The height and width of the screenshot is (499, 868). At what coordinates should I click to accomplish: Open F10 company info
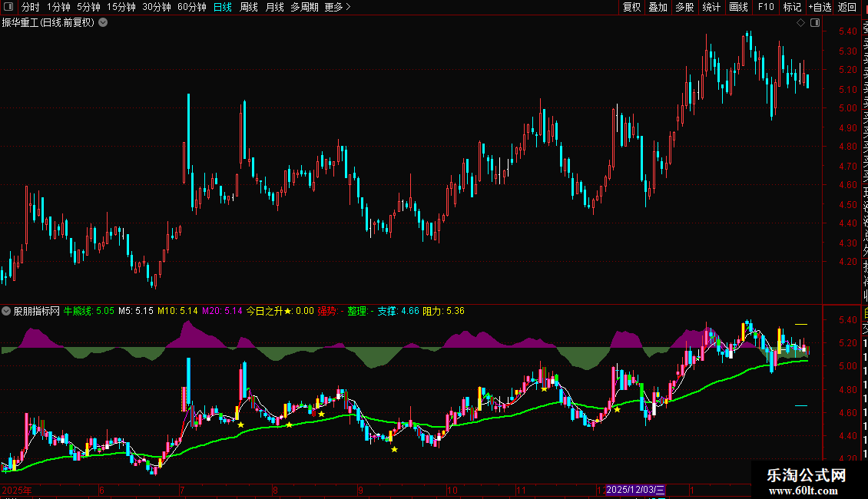[766, 7]
